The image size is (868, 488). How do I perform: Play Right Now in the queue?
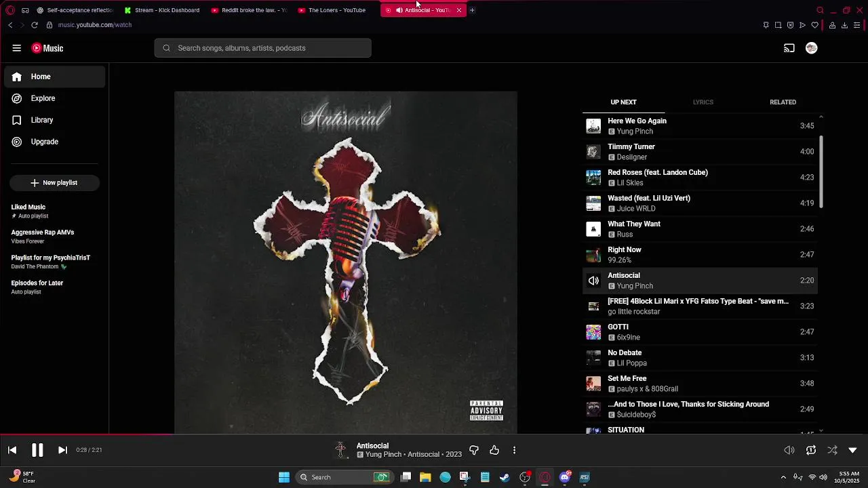700,255
